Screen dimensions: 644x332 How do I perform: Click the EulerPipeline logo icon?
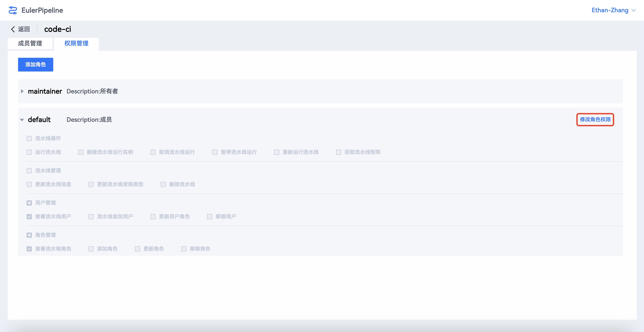[x=13, y=10]
